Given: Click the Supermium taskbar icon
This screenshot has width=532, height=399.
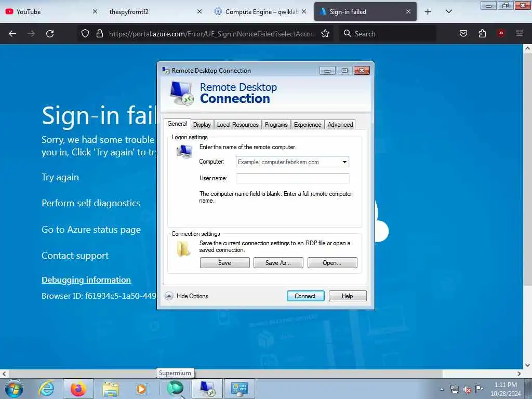Looking at the screenshot, I should [x=175, y=388].
